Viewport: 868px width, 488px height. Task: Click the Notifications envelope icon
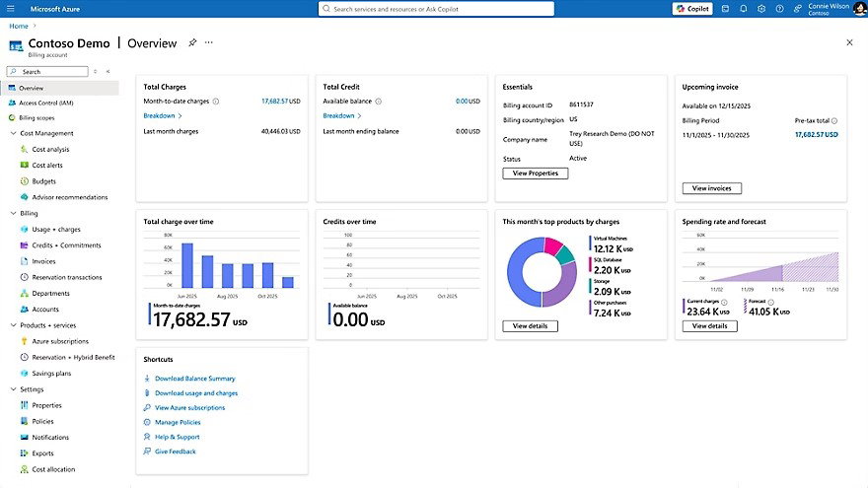(25, 437)
